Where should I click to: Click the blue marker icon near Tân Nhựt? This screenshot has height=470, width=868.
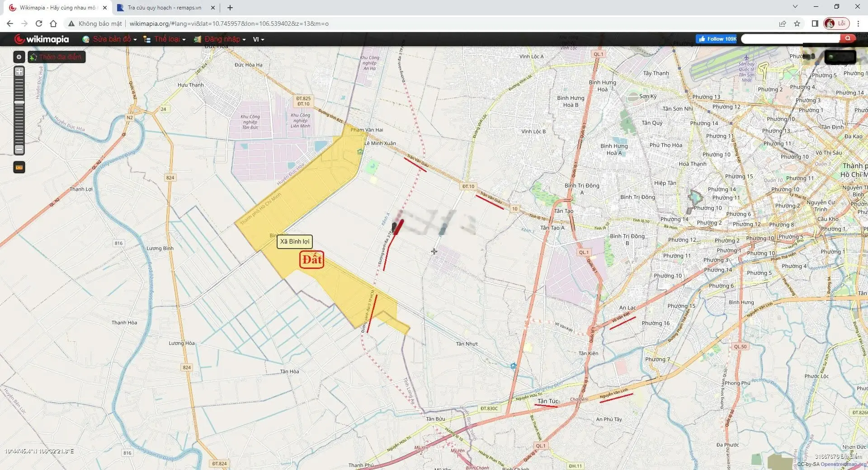point(513,366)
